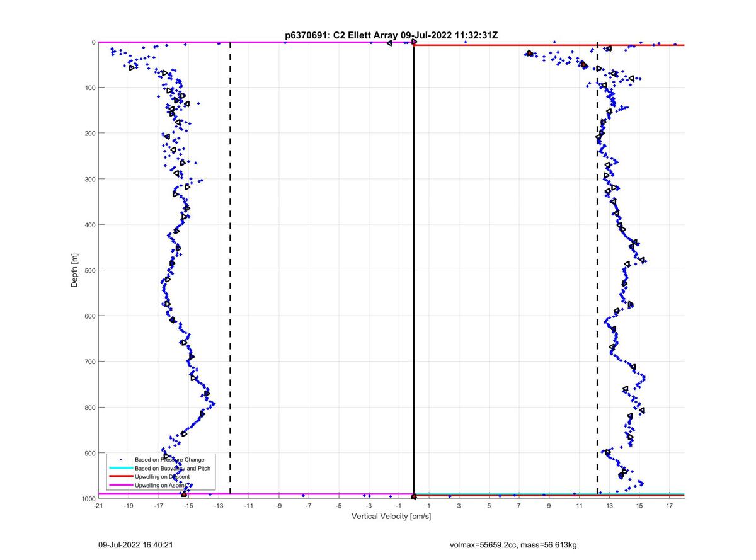This screenshot has height=560, width=756.
Task: Select the timestamp "09-Jul-2022 16:40:21" footer text
Action: tap(135, 544)
